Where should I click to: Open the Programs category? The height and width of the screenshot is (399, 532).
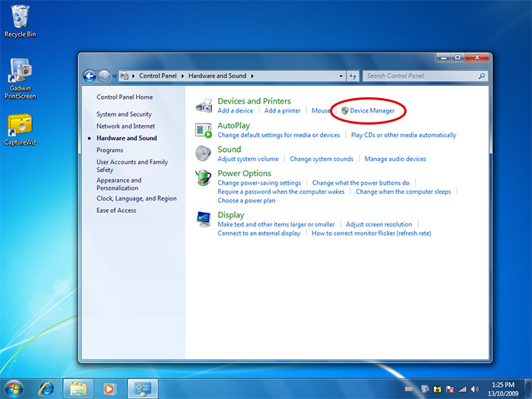click(109, 150)
